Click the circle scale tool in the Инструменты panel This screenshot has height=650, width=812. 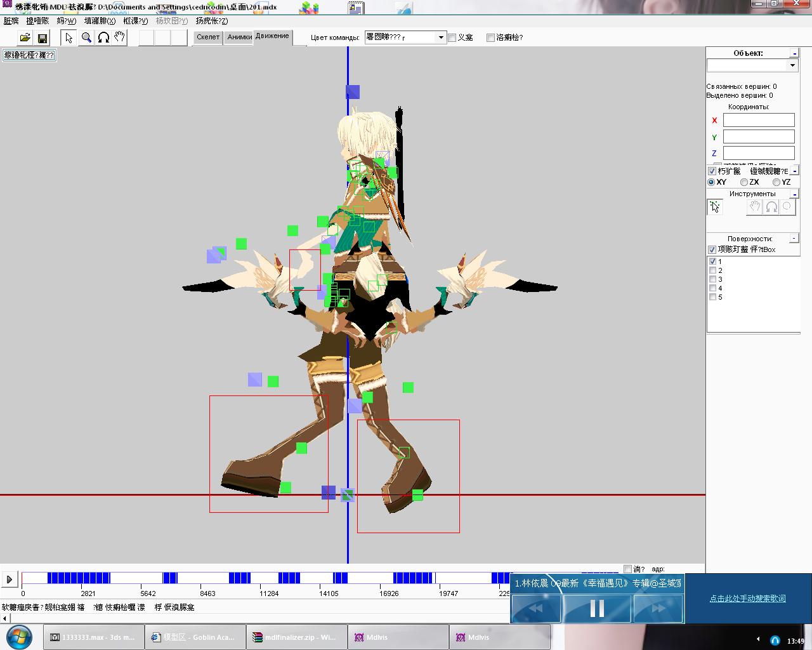(x=787, y=207)
